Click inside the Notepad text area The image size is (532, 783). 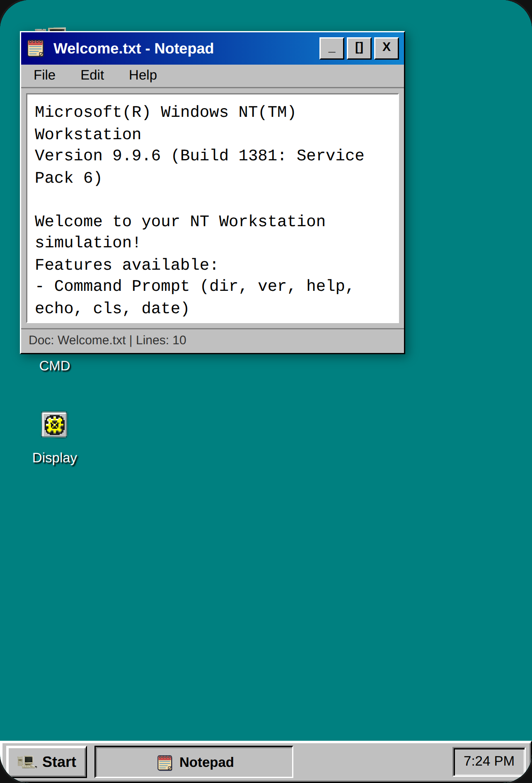(x=213, y=209)
